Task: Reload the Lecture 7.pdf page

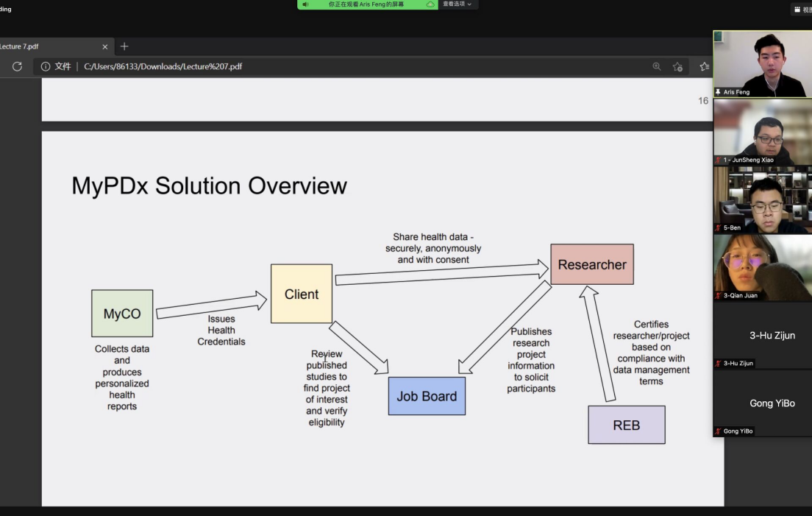Action: 17,66
